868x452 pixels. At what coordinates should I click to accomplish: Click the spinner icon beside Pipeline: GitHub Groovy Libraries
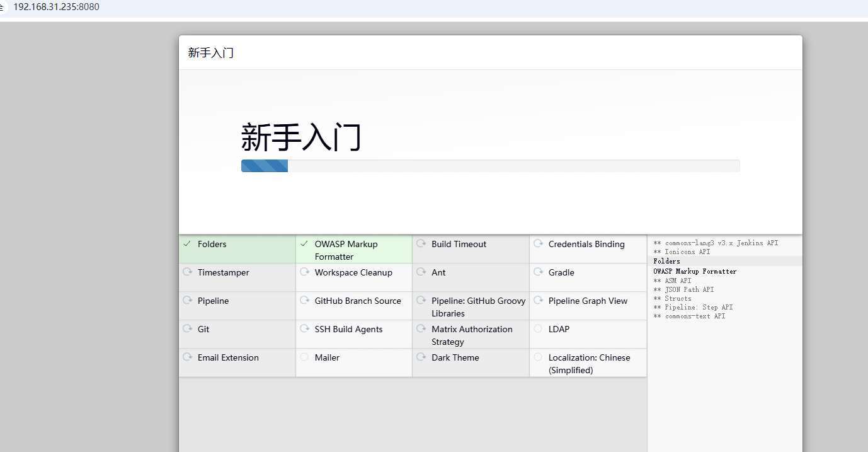pyautogui.click(x=421, y=300)
